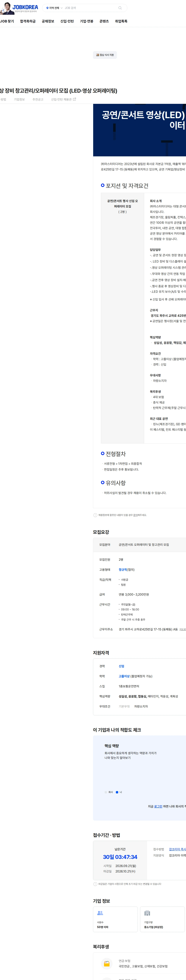
Task: Click the 신입 career requirement link
Action: click(121, 666)
